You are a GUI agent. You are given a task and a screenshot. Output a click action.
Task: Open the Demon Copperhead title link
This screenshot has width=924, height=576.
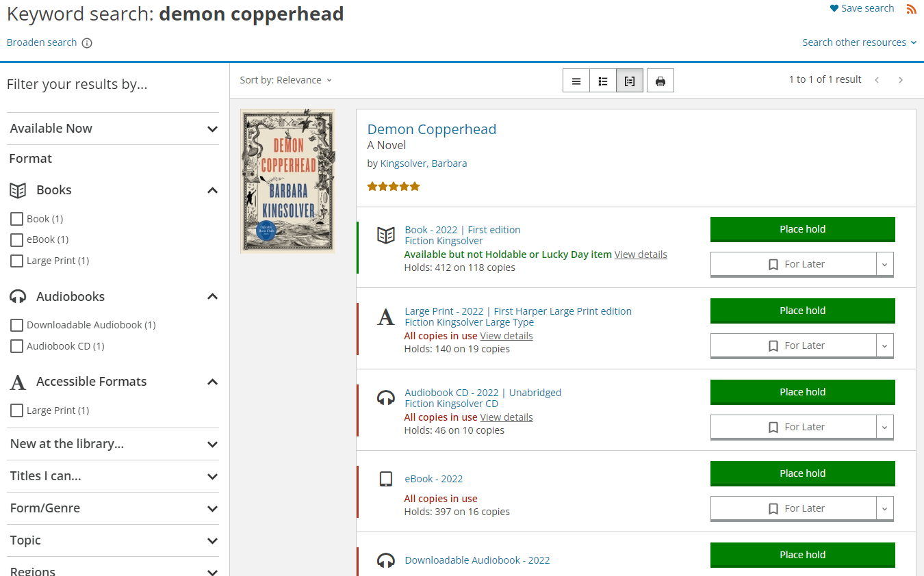tap(432, 129)
